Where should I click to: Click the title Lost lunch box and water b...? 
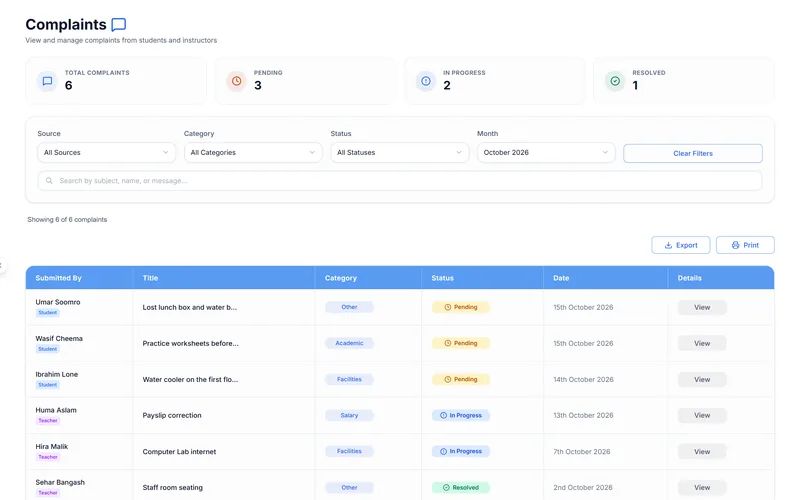pyautogui.click(x=189, y=307)
